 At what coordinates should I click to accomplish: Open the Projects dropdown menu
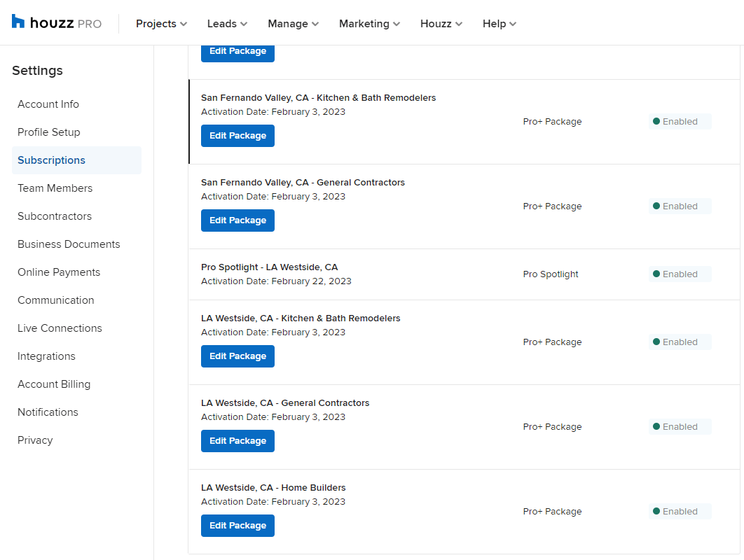point(161,24)
